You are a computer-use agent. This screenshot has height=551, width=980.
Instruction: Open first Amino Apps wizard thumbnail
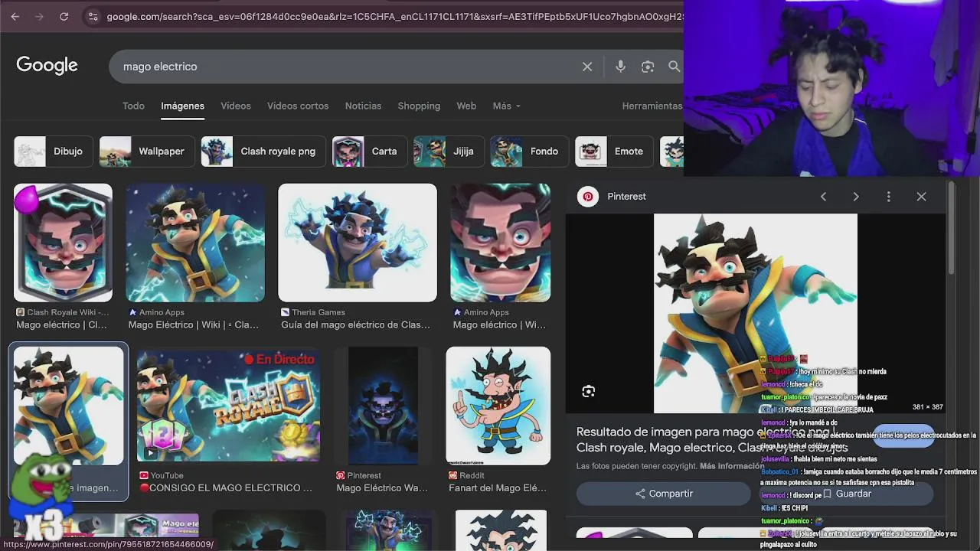click(195, 243)
